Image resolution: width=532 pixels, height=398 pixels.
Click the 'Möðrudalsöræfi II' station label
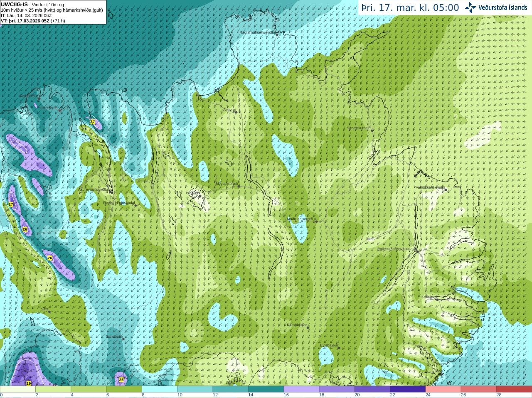pyautogui.click(x=302, y=219)
